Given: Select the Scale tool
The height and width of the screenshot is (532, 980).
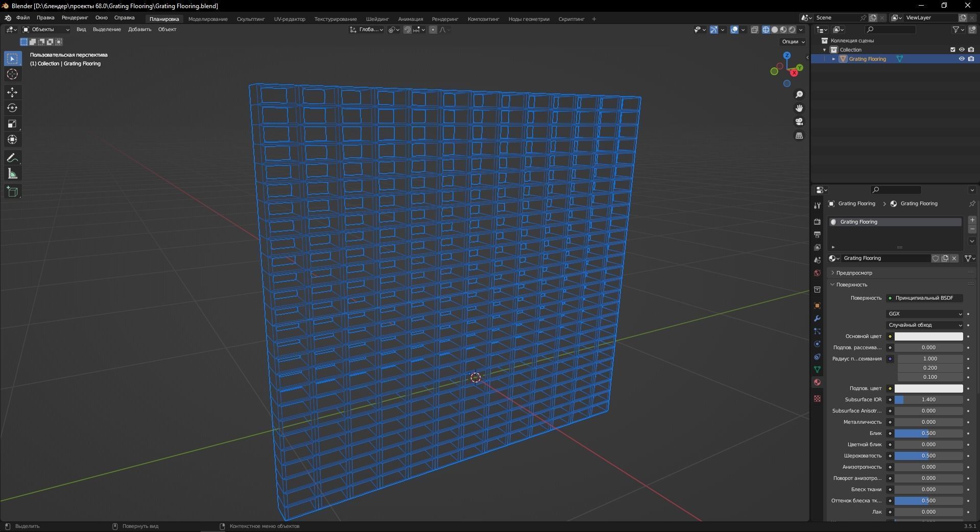Looking at the screenshot, I should pos(12,124).
